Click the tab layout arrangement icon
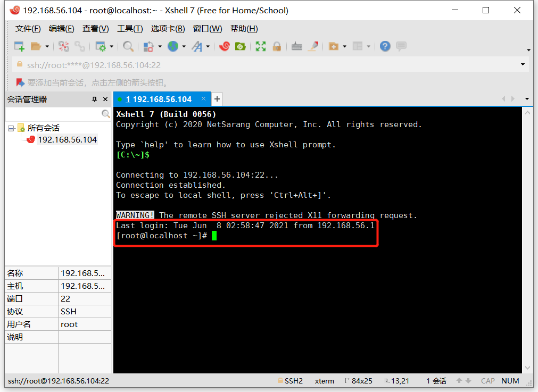Screen dimensions: 538x392 click(358, 46)
